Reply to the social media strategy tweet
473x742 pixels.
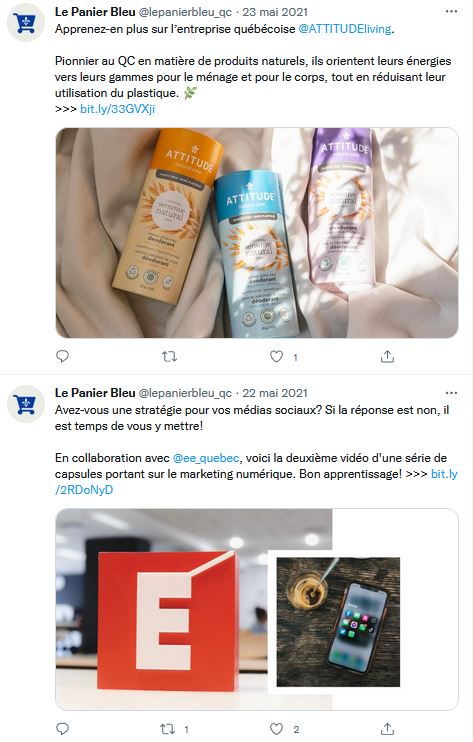point(62,729)
